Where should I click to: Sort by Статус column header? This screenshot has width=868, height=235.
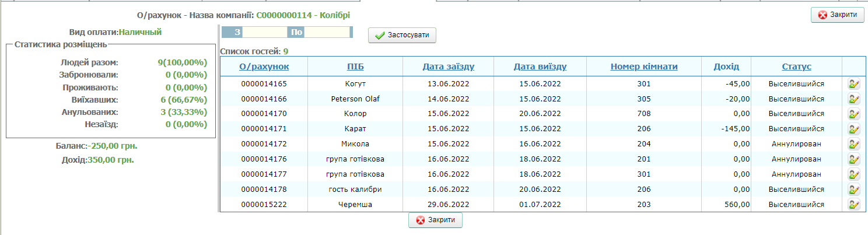796,66
